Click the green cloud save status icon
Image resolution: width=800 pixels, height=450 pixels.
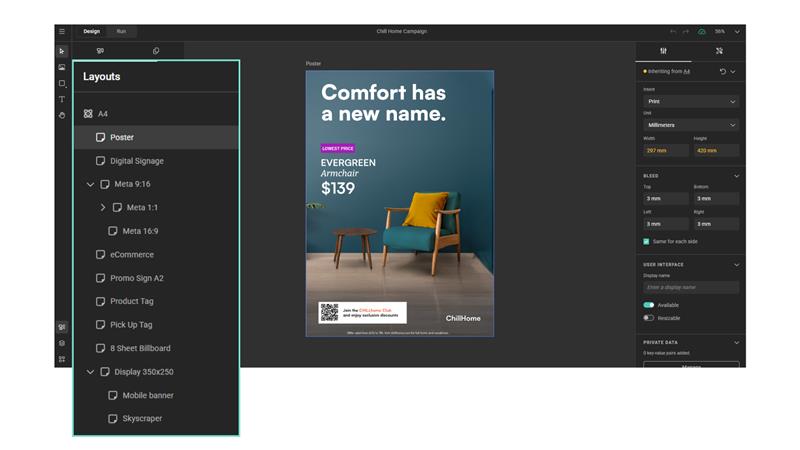tap(702, 32)
